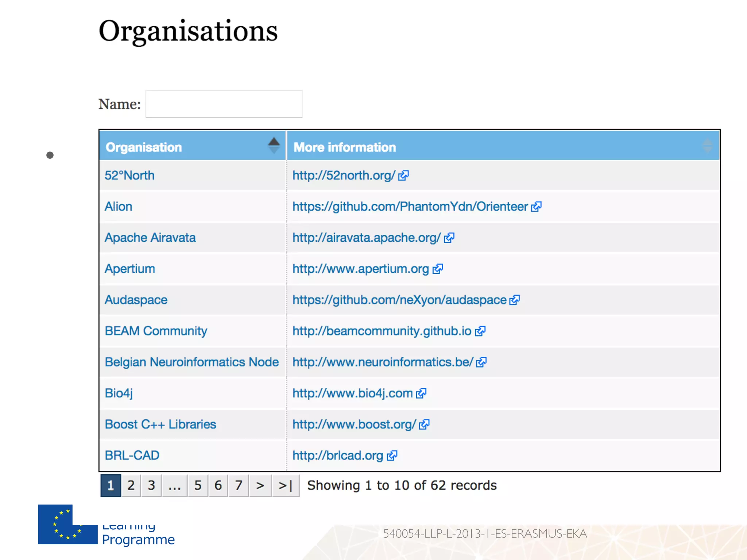Image resolution: width=747 pixels, height=560 pixels.
Task: Click into the Name filter field
Action: point(224,104)
